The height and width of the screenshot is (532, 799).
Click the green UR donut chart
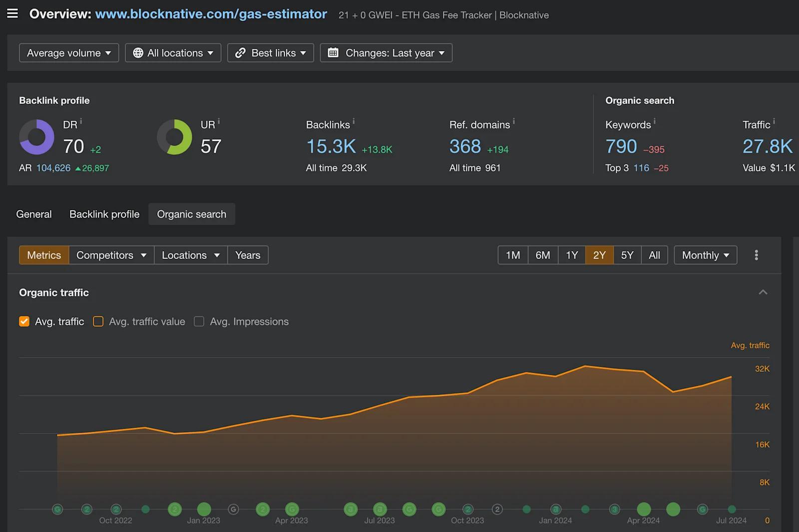click(x=174, y=137)
